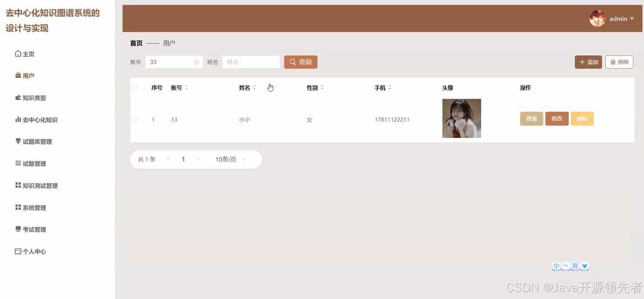The width and height of the screenshot is (644, 299).
Task: Check the row checkbox for user 小小
Action: coord(135,119)
